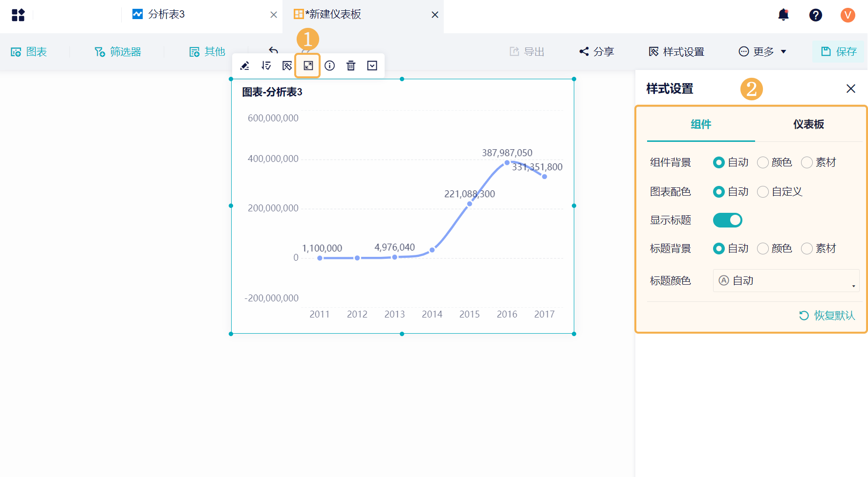Expand the chart toolbar dropdown arrow icon

tap(372, 66)
